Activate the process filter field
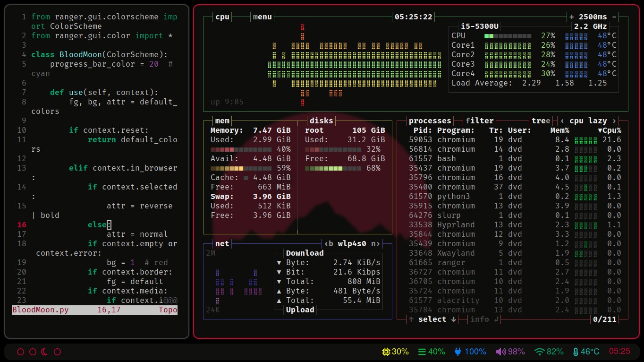This screenshot has height=362, width=644. pos(480,121)
